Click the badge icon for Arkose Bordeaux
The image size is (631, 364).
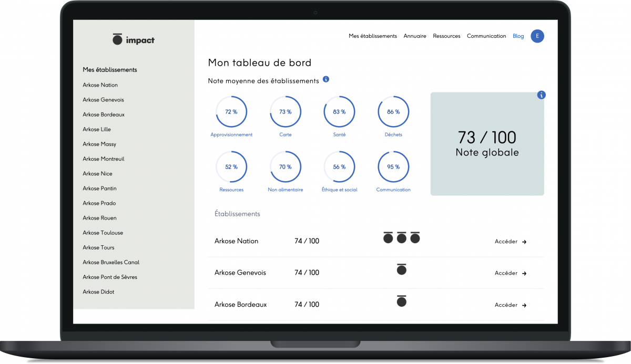(x=402, y=301)
